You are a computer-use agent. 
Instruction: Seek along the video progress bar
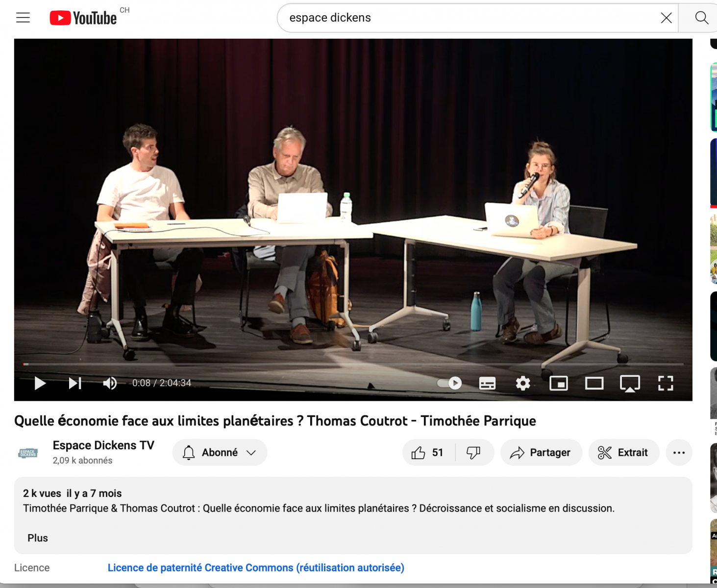353,364
